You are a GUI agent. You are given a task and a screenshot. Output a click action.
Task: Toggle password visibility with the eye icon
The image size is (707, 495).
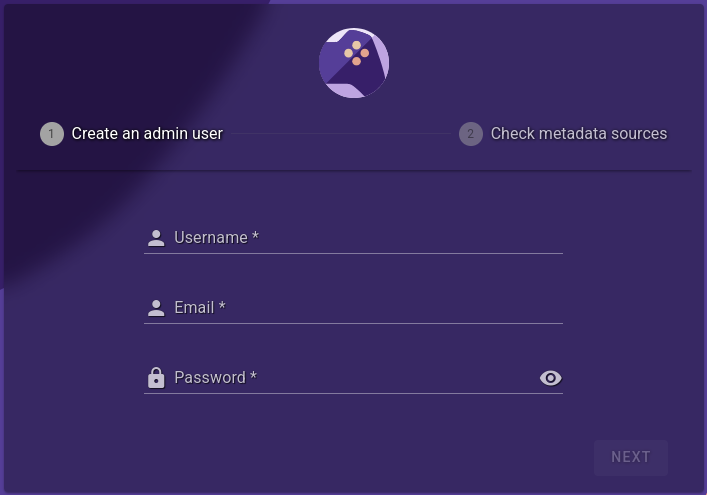(550, 378)
